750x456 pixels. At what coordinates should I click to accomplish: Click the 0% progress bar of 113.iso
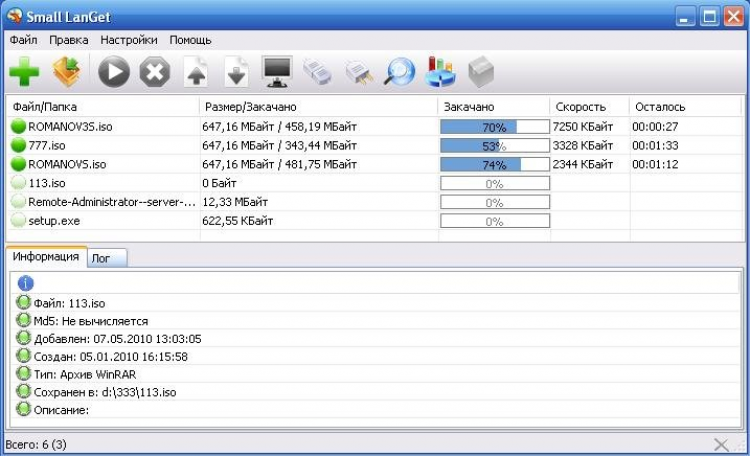[495, 183]
